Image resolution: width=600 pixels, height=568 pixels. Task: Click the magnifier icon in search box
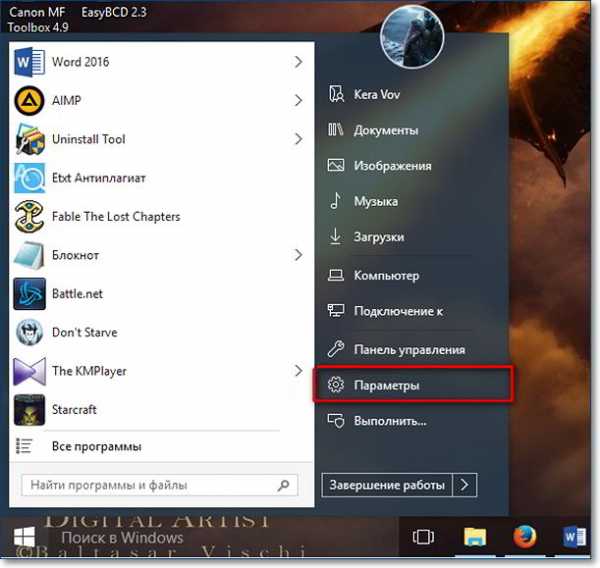pos(283,485)
